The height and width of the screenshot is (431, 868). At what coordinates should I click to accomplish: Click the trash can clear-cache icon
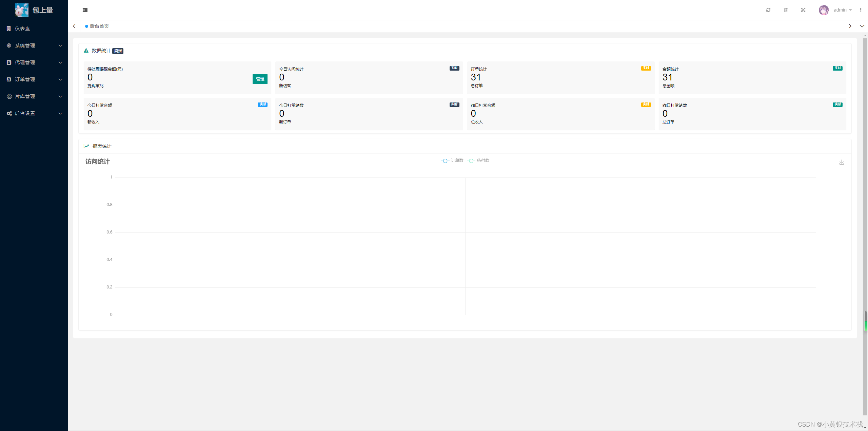[x=786, y=10]
